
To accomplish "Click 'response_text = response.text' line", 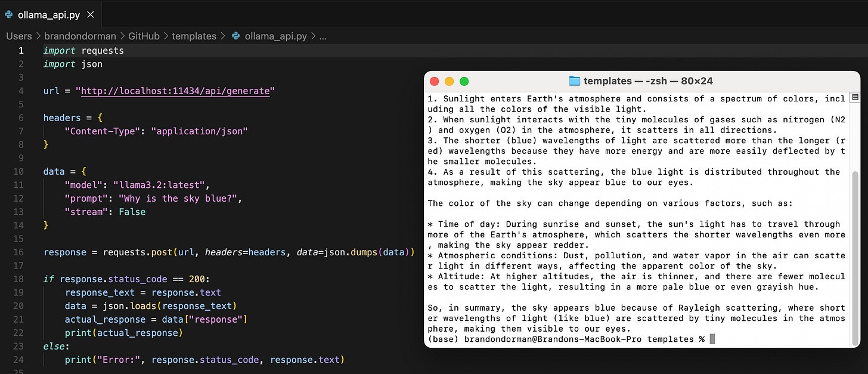I will click(143, 292).
